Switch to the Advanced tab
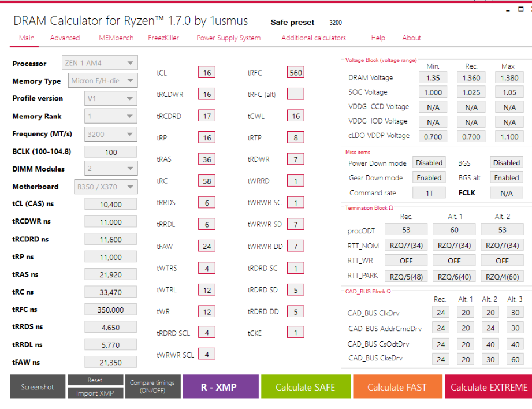 click(65, 38)
